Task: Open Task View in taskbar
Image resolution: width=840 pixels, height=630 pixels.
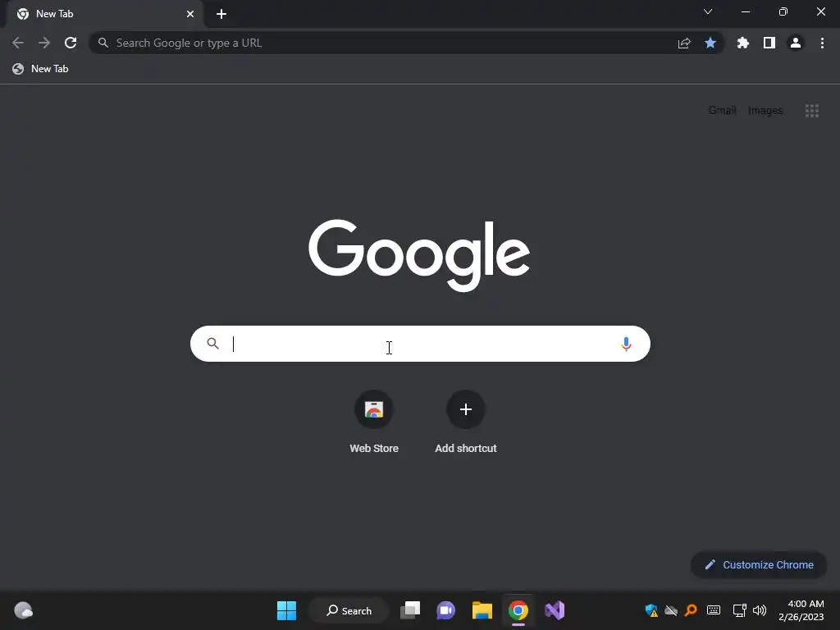Action: (410, 610)
